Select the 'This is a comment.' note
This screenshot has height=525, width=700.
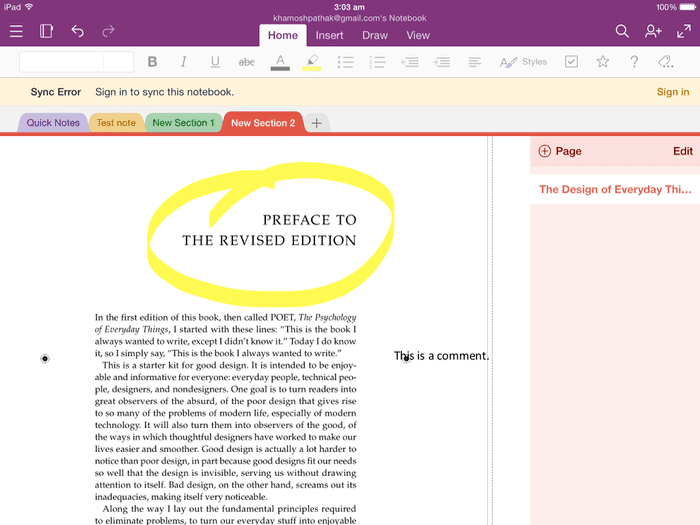tap(441, 356)
